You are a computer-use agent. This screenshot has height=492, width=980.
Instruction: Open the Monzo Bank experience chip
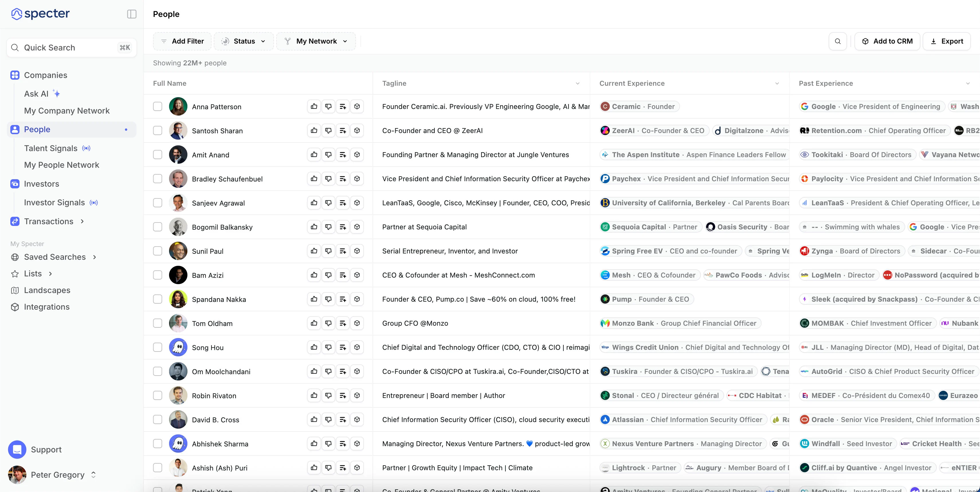680,323
